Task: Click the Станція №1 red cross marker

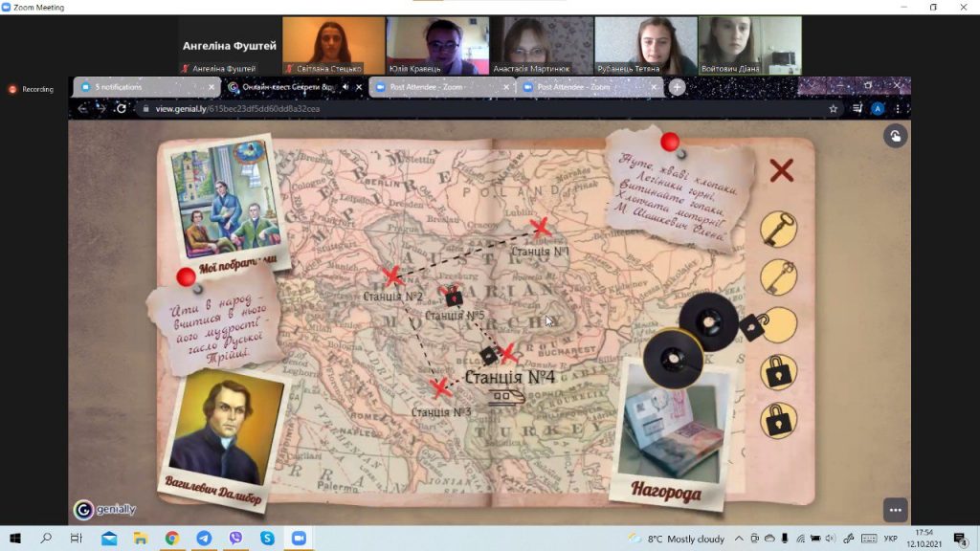Action: pyautogui.click(x=541, y=227)
